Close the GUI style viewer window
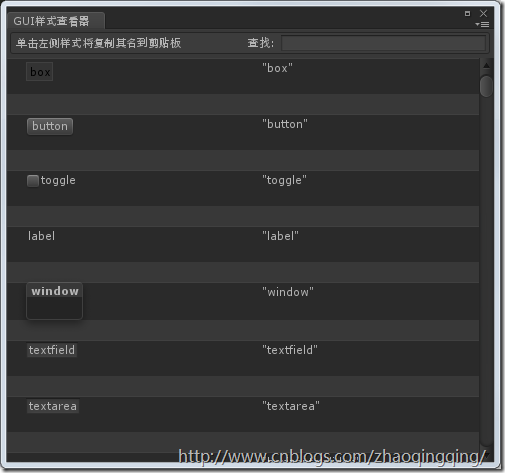 [x=483, y=13]
